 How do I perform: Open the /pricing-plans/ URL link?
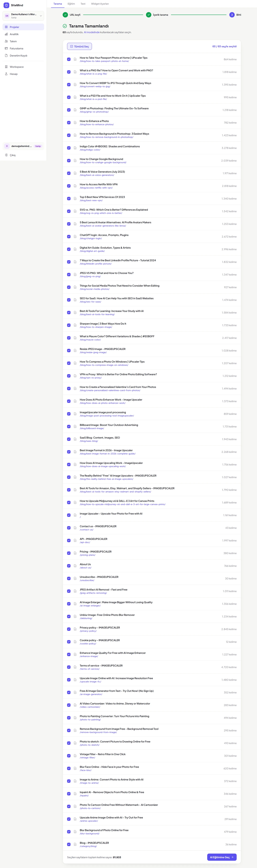pos(88,555)
